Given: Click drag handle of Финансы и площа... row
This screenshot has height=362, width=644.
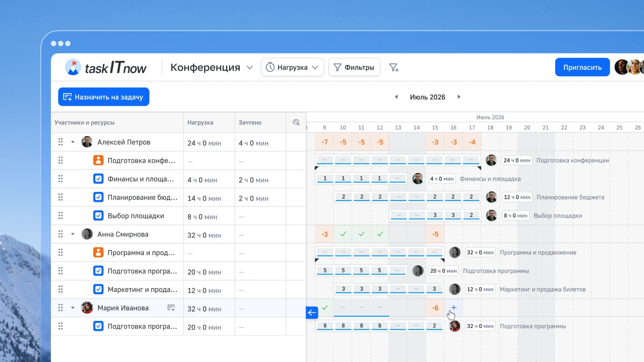Looking at the screenshot, I should coord(60,179).
